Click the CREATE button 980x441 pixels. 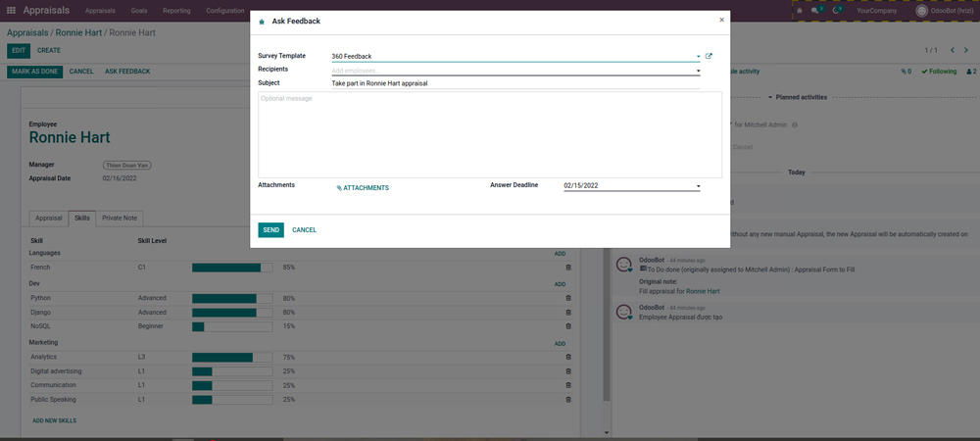tap(49, 51)
